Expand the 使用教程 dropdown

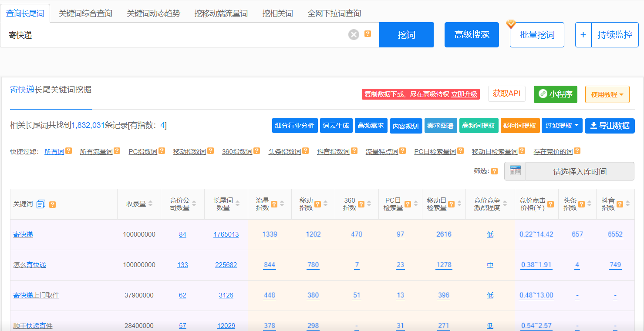[607, 94]
